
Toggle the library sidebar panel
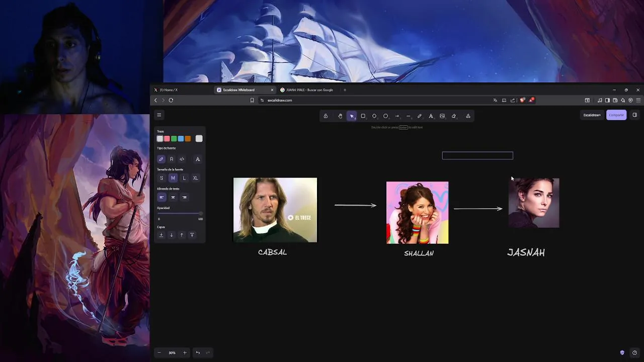coord(634,115)
